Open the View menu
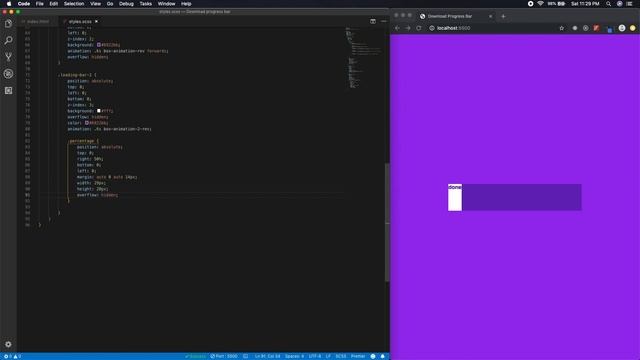This screenshot has height=360, width=640. point(96,4)
